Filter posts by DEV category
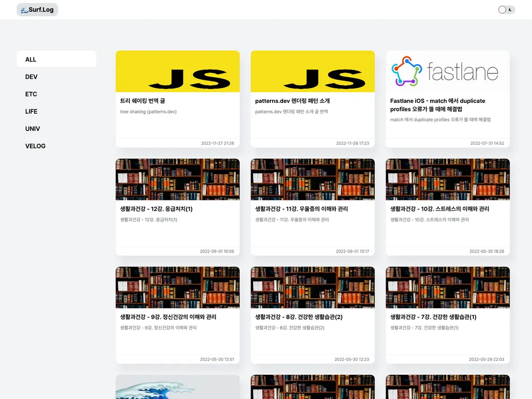Image resolution: width=532 pixels, height=399 pixels. (31, 77)
